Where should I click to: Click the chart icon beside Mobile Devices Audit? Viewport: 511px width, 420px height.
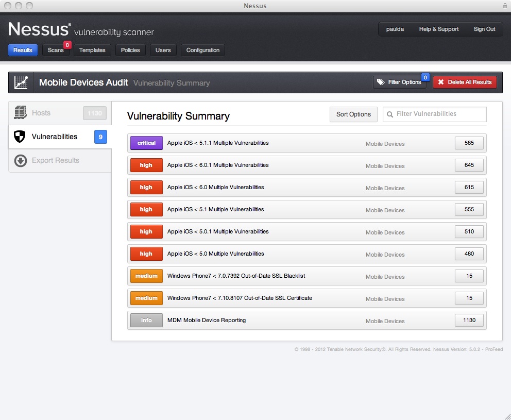pos(21,82)
